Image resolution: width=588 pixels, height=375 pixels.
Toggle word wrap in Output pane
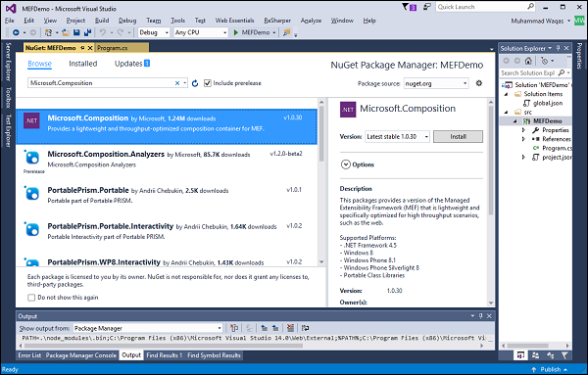click(305, 328)
